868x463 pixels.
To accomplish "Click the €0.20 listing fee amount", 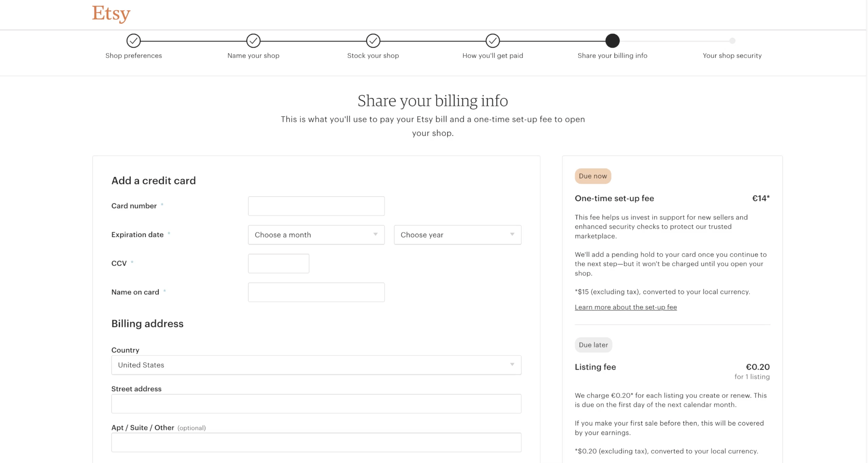I will (x=758, y=367).
